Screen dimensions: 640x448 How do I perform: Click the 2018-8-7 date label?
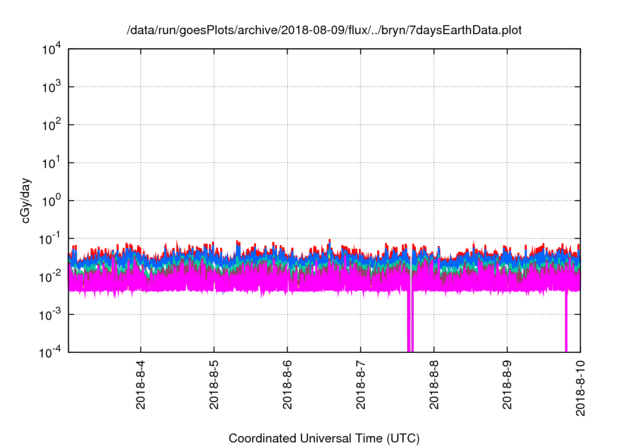pyautogui.click(x=360, y=384)
